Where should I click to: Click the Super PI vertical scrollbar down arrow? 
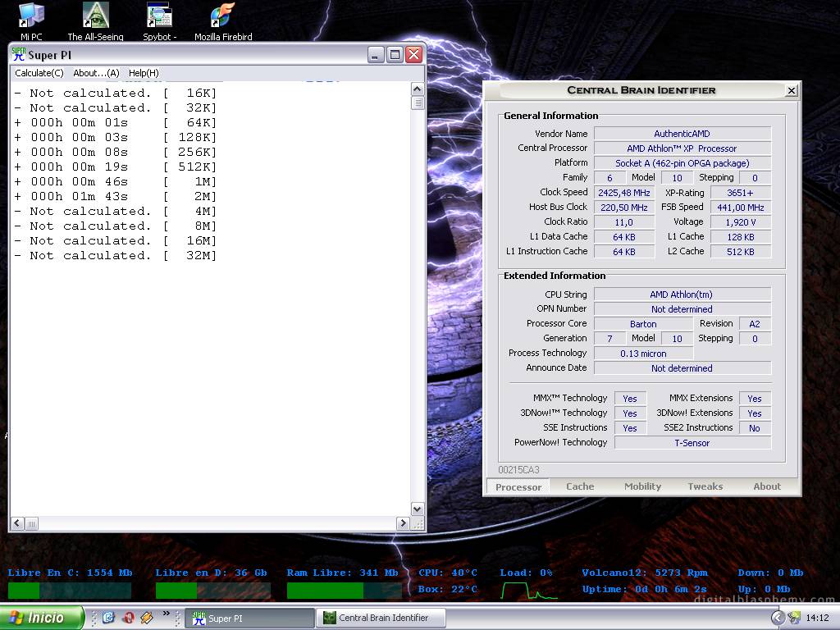(x=417, y=509)
